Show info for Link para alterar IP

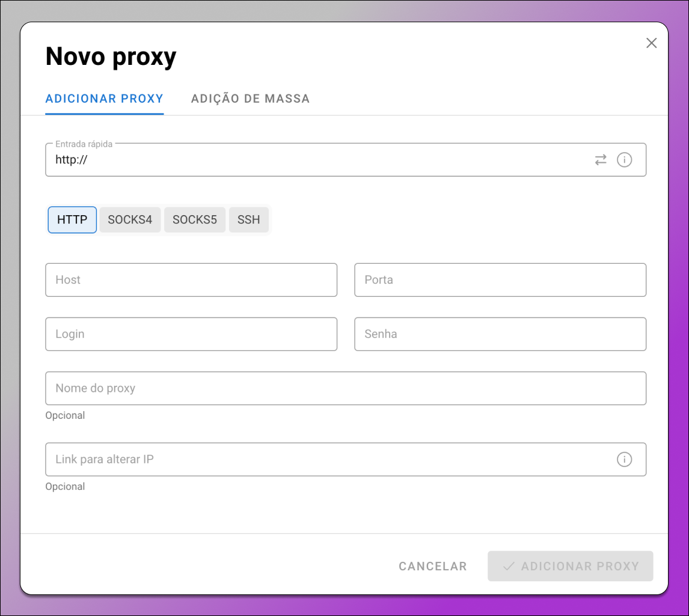click(x=624, y=460)
